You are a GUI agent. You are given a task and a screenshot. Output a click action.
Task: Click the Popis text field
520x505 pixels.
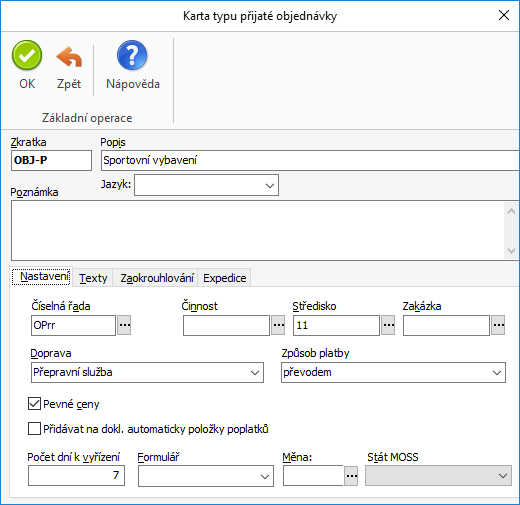coord(310,160)
